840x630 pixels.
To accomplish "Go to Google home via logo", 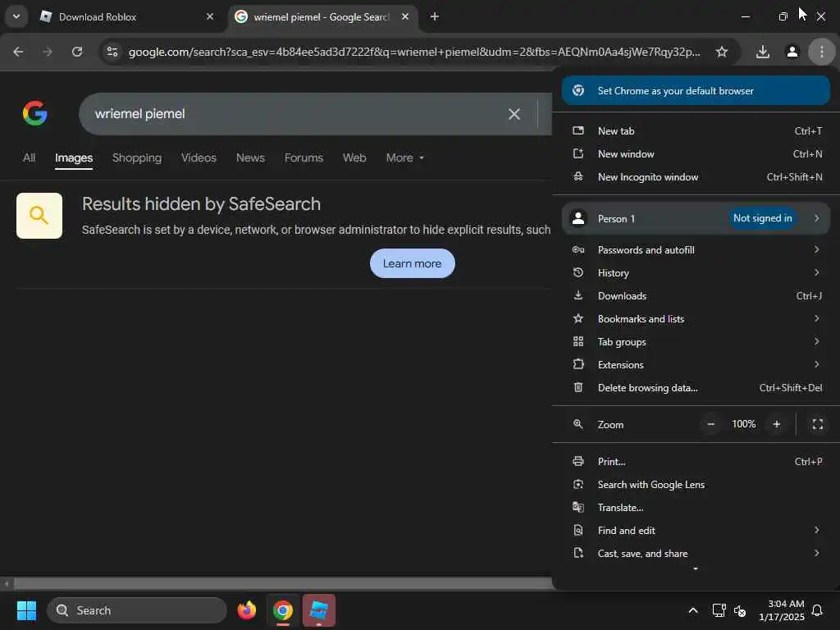I will click(x=35, y=113).
